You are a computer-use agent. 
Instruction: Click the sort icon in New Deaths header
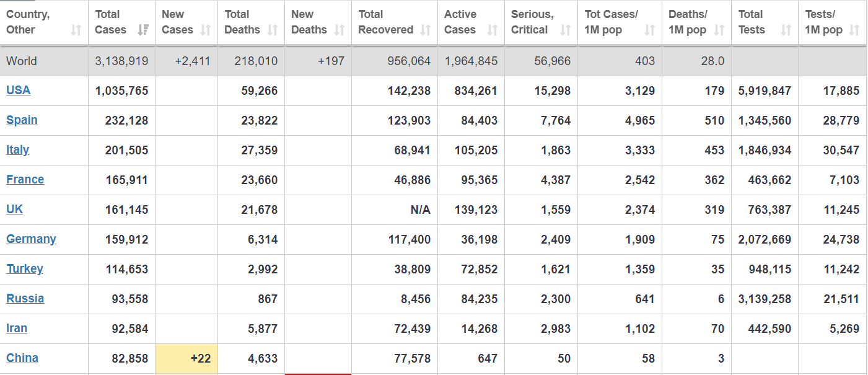(340, 30)
